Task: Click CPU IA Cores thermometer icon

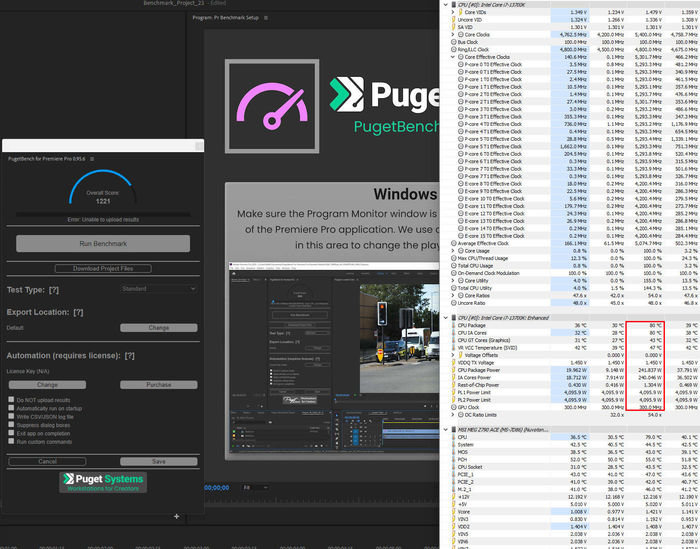Action: pos(454,333)
